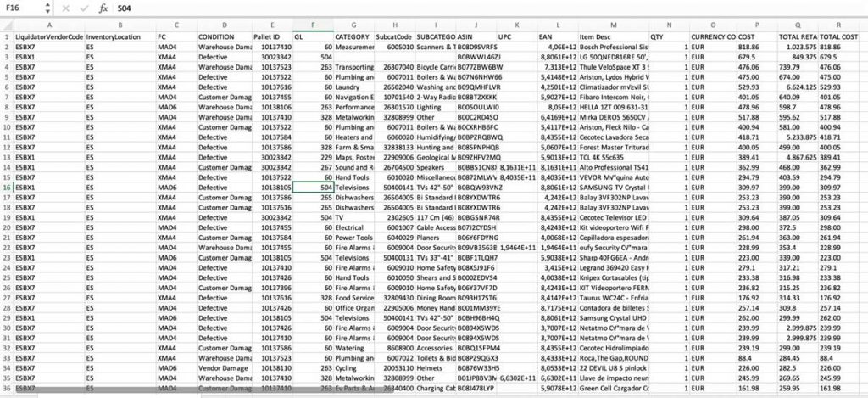
Task: Open the Name Box dropdown arrows
Action: click(46, 8)
